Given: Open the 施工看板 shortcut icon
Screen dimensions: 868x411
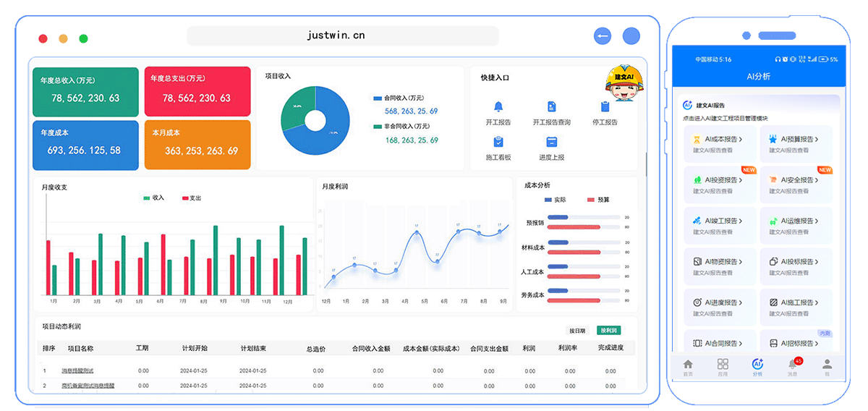Looking at the screenshot, I should 498,143.
